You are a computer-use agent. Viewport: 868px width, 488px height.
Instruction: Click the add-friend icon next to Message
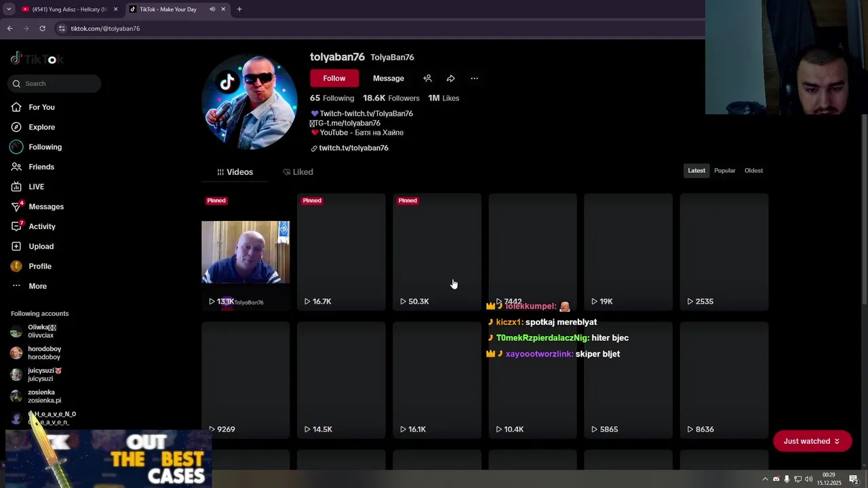(427, 78)
